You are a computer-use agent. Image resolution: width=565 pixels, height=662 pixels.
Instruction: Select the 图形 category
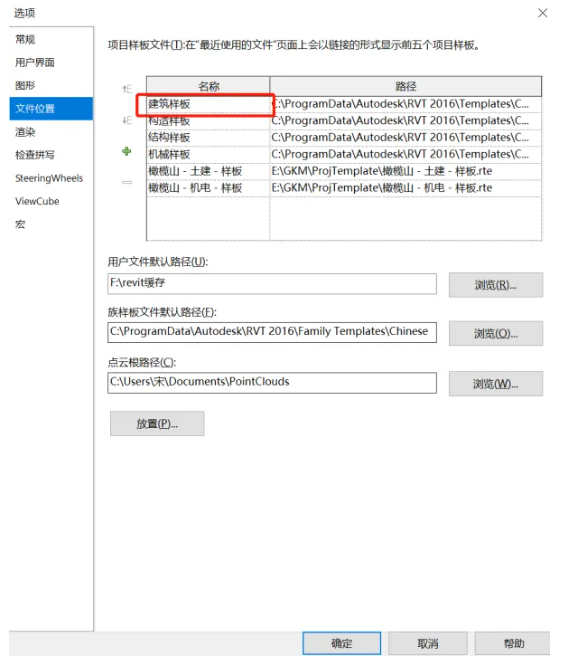coord(51,85)
